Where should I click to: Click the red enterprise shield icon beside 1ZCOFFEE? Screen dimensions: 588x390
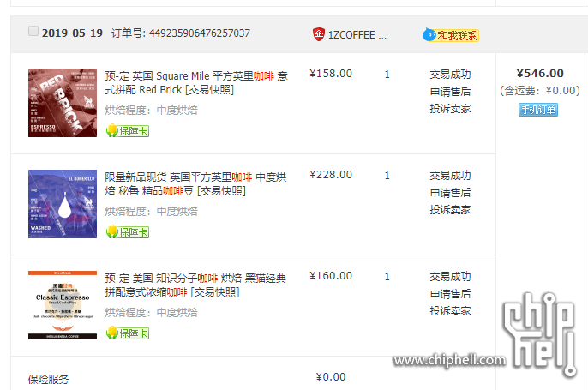pyautogui.click(x=318, y=34)
